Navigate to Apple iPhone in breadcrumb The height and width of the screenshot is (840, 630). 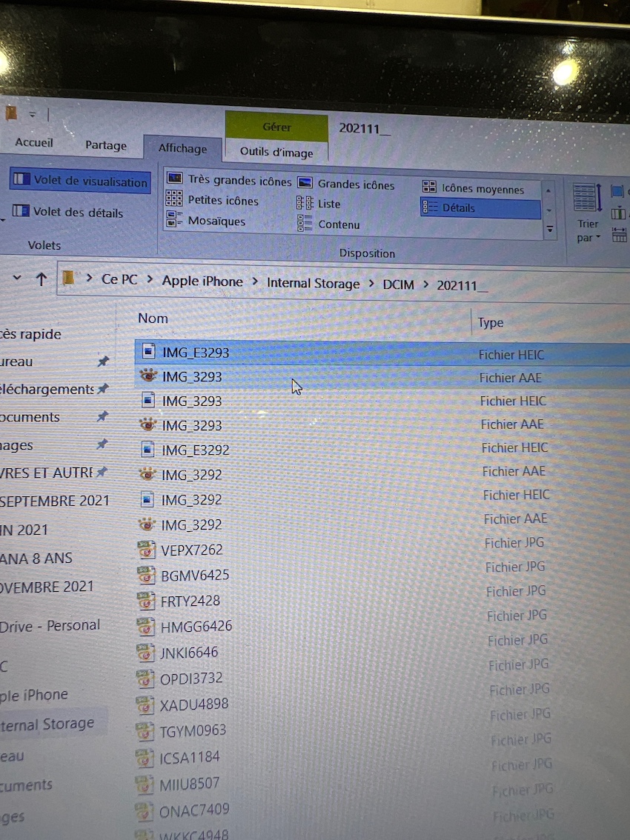pyautogui.click(x=202, y=281)
